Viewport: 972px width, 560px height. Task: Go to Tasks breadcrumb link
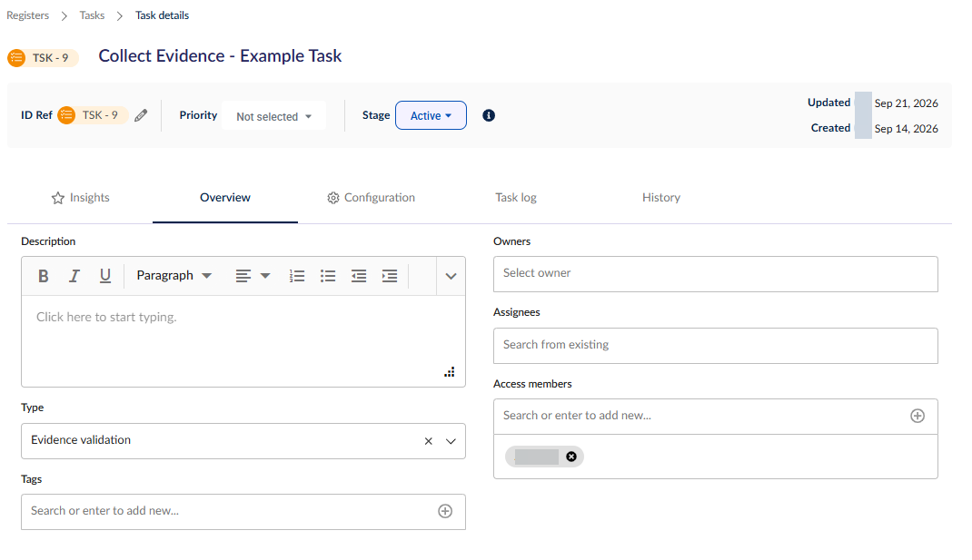tap(92, 15)
